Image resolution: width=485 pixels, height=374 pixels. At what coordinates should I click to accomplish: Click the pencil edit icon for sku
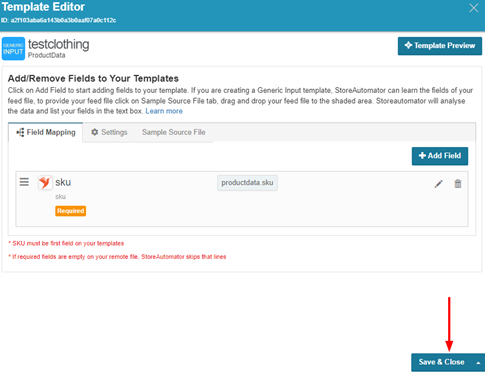click(439, 184)
